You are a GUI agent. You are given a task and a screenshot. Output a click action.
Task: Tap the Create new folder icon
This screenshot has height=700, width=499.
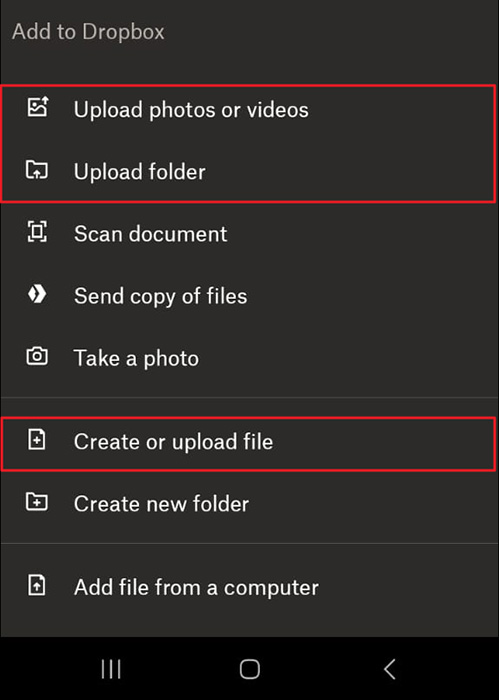[37, 502]
